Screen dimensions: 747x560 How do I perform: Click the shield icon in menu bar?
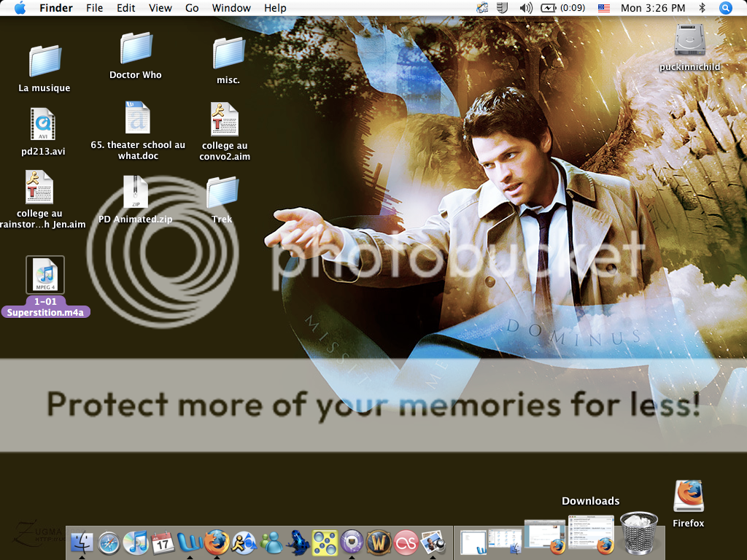pyautogui.click(x=502, y=8)
